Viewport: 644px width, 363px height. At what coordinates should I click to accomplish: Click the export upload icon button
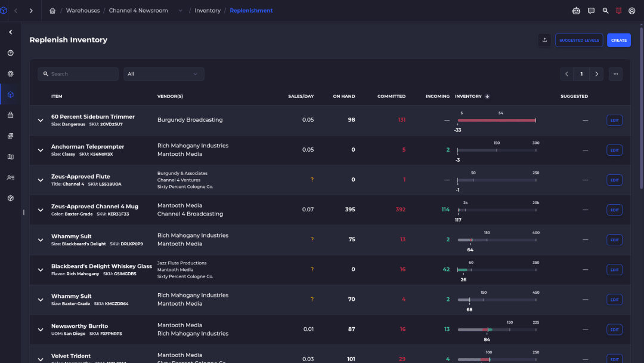[544, 40]
